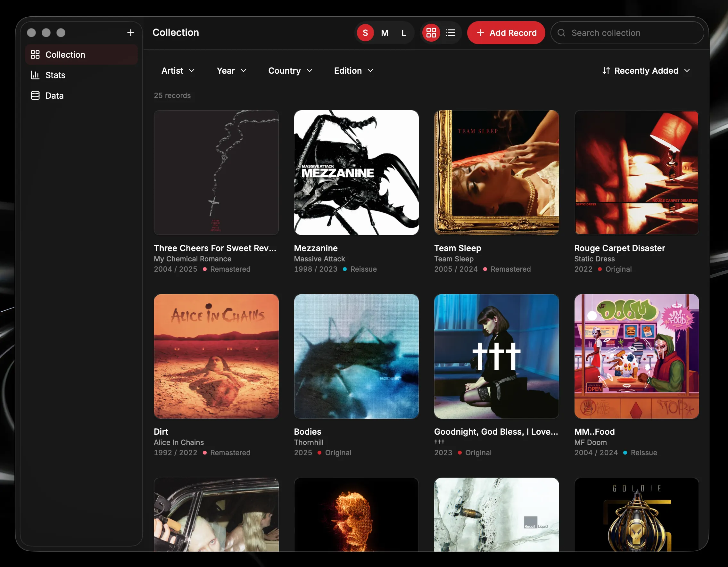This screenshot has height=567, width=728.
Task: Switch to list view
Action: (x=450, y=33)
